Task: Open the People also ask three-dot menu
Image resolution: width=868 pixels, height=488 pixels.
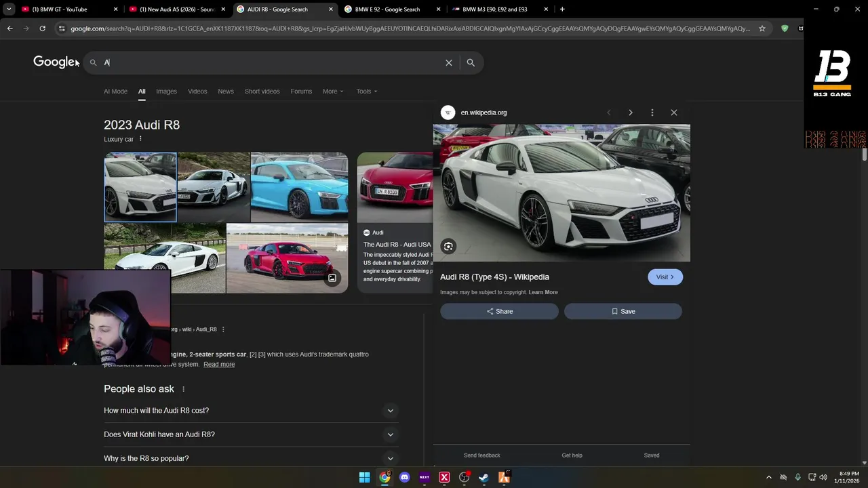Action: click(183, 389)
